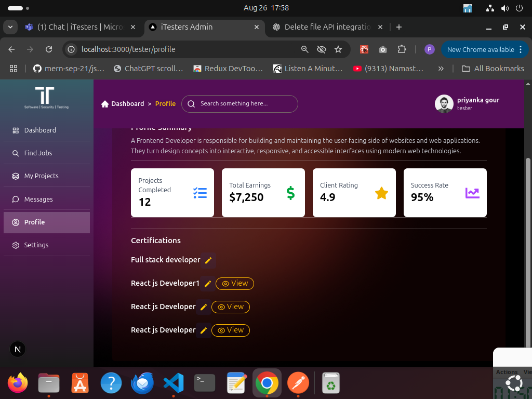Go to Find Jobs in sidebar
Viewport: 532px width, 399px height.
pos(38,153)
